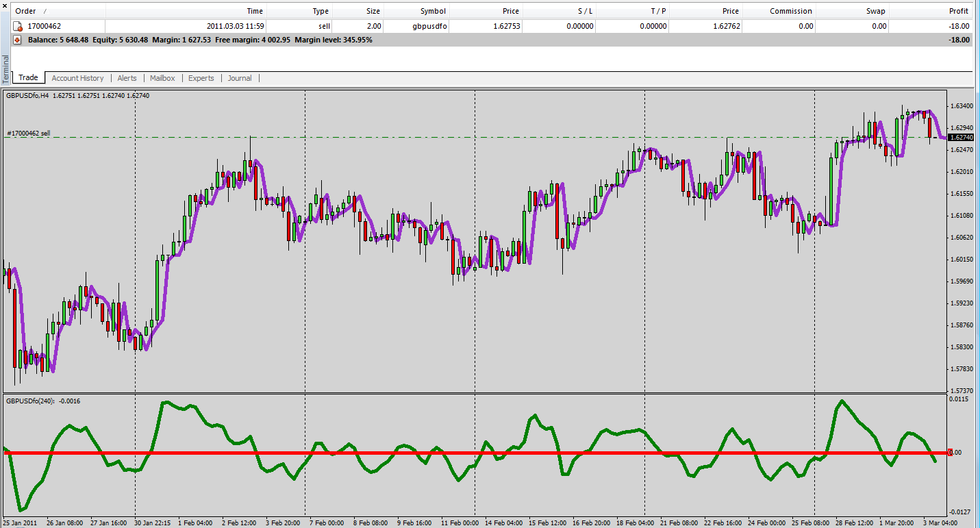The width and height of the screenshot is (980, 528).
Task: Click the order time 2011.03.03 11:59
Action: click(x=235, y=26)
